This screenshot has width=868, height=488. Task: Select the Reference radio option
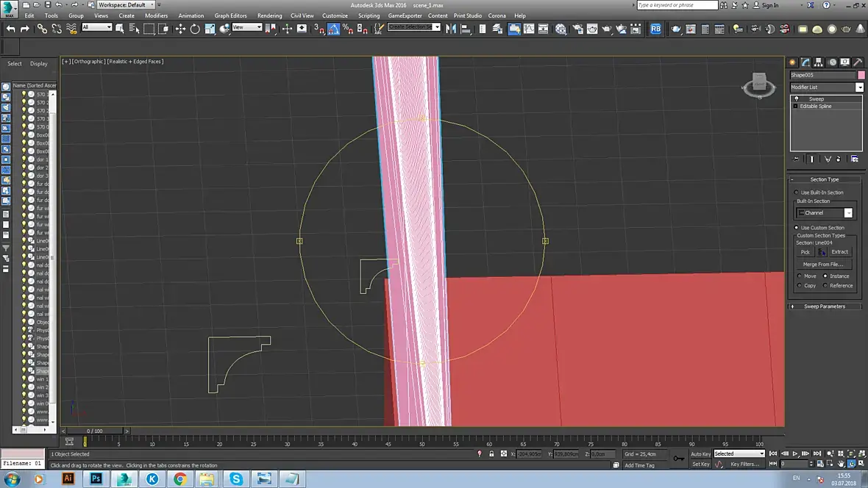coord(825,285)
